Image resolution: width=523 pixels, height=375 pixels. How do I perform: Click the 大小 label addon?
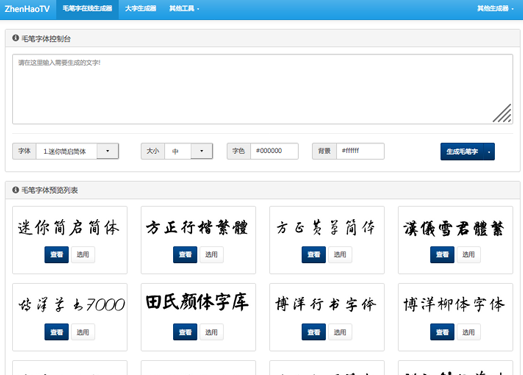coord(153,151)
